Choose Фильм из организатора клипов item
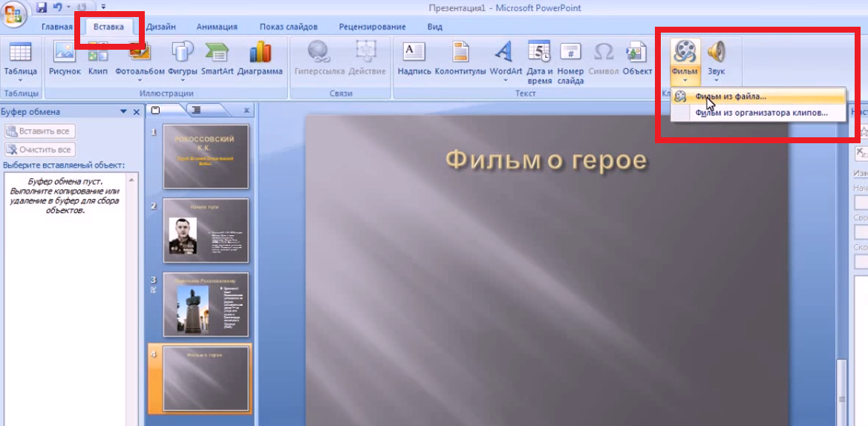868x426 pixels. coord(758,113)
